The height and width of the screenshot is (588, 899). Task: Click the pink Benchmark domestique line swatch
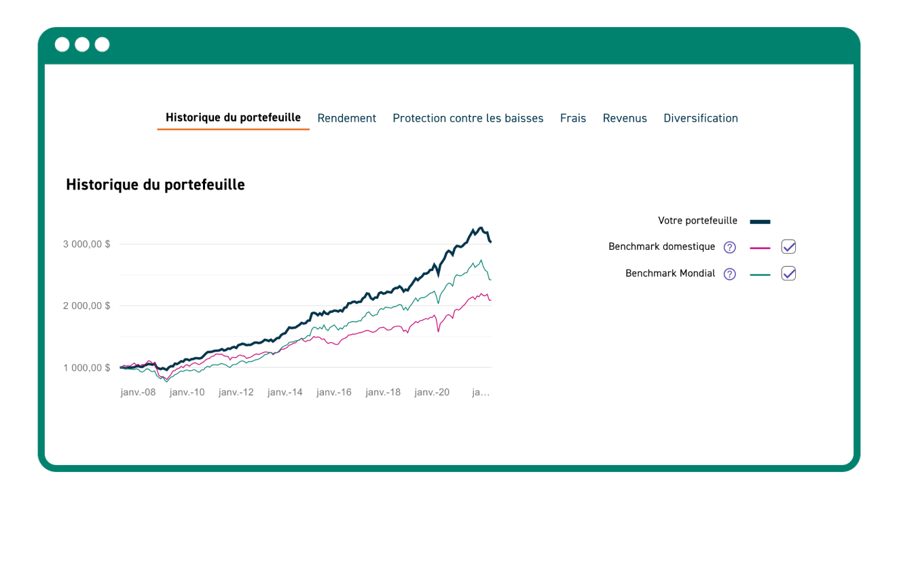(x=760, y=247)
